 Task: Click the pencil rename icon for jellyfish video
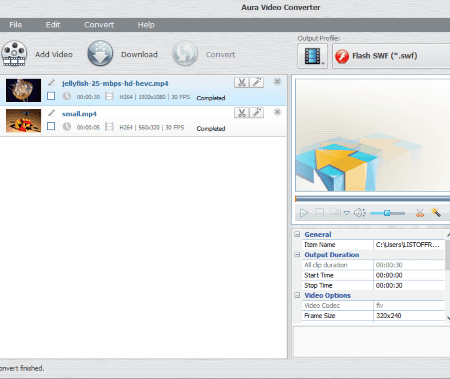coord(51,82)
